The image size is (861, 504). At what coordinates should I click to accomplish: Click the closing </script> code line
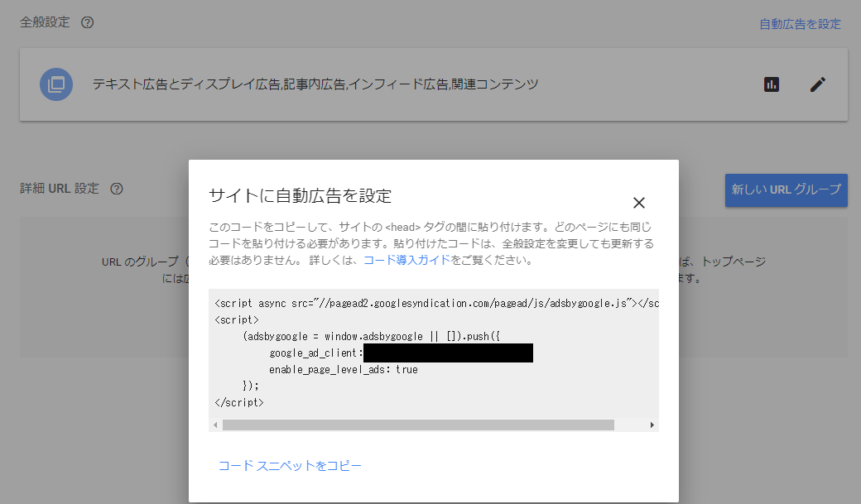[239, 402]
